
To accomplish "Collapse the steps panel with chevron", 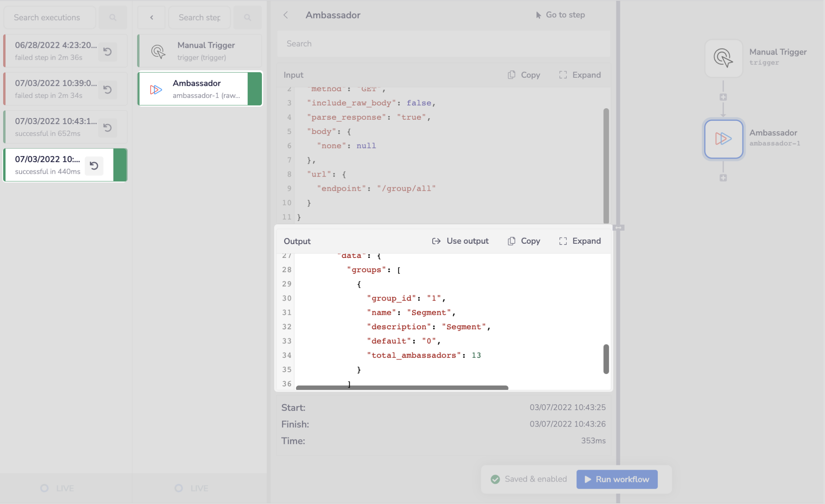I will [x=151, y=17].
